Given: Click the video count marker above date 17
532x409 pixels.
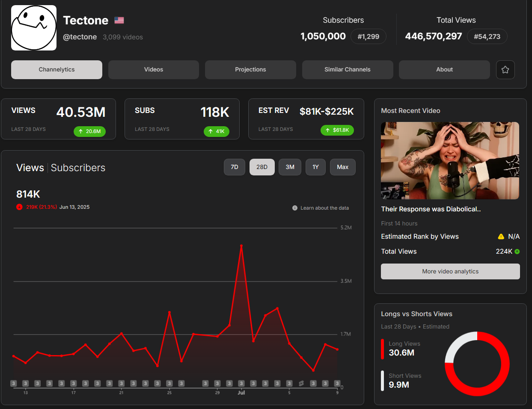Looking at the screenshot, I should (74, 383).
